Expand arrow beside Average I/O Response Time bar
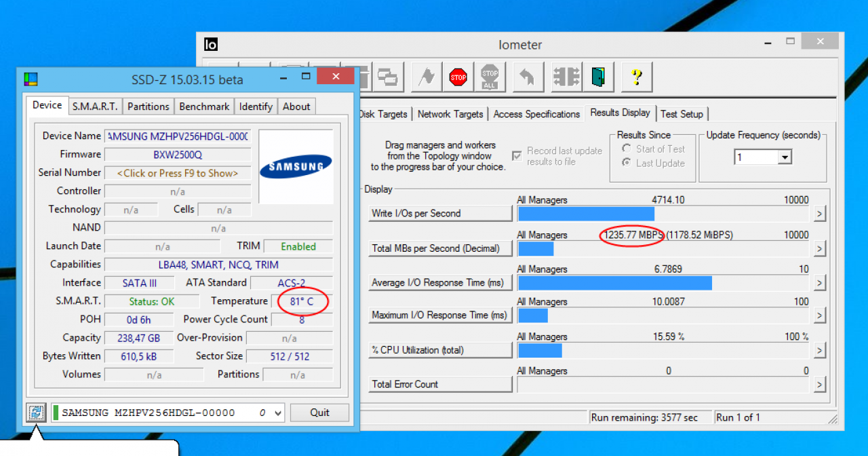868x456 pixels. [x=820, y=282]
